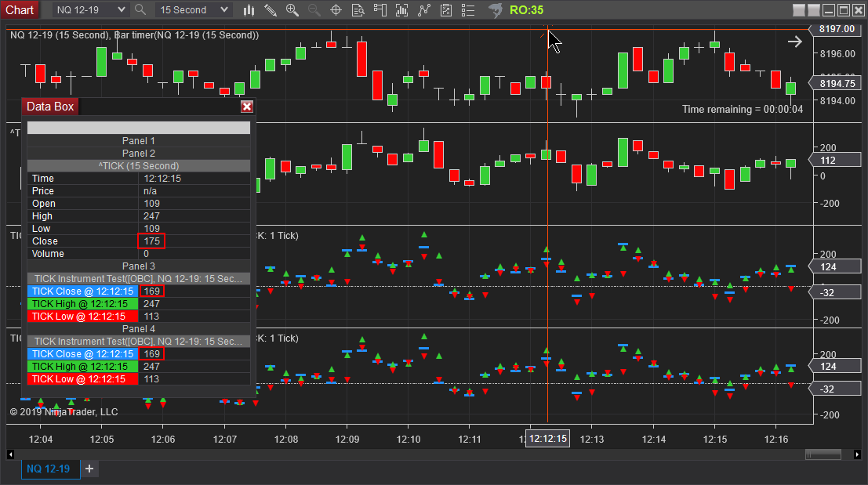
Task: Zoom in on the chart
Action: (291, 10)
